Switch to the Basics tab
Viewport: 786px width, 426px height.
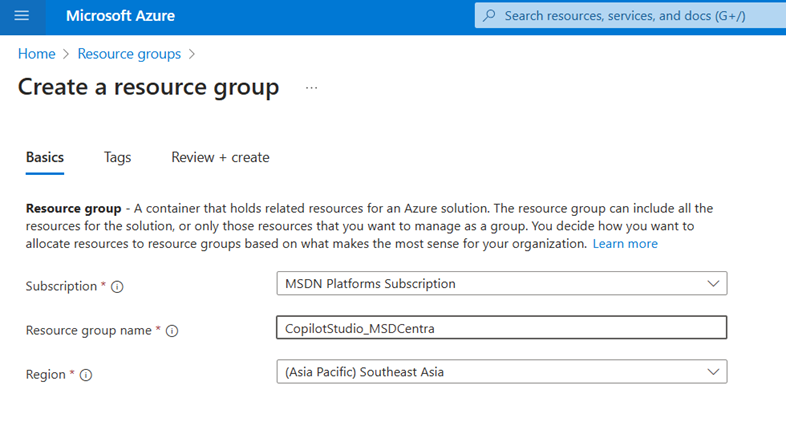point(45,157)
